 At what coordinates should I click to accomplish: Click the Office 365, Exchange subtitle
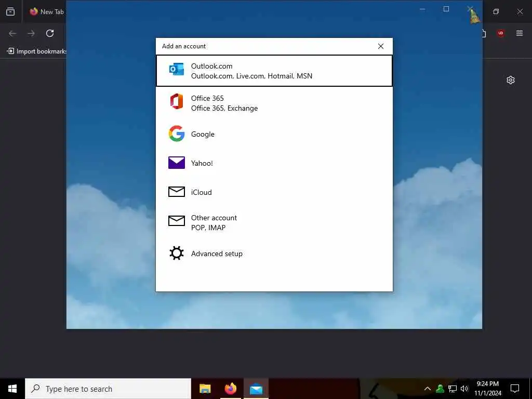click(224, 108)
